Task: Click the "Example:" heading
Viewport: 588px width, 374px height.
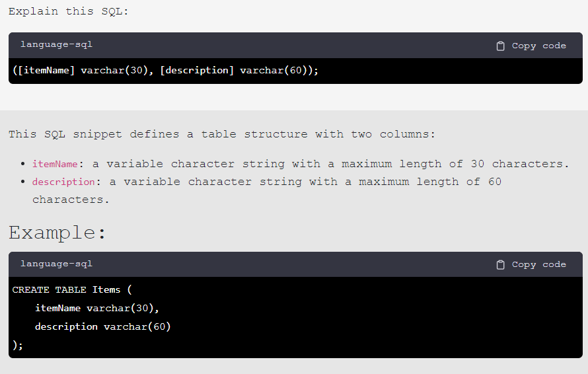Action: [57, 232]
